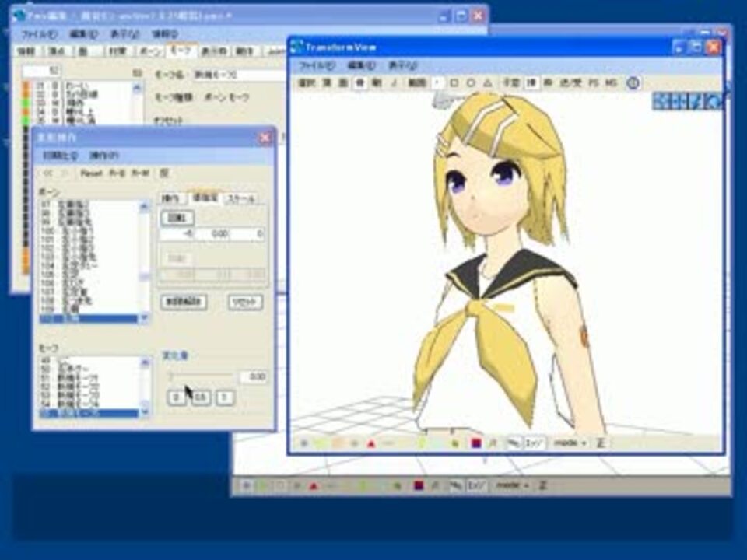Screen dimensions: 747x560
Task: Click second camera navigation icon in TransformView corner
Action: coord(679,101)
